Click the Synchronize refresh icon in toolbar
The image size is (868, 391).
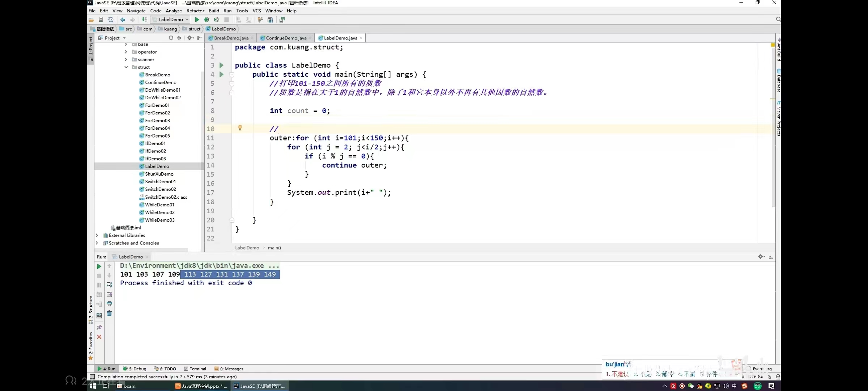[111, 20]
